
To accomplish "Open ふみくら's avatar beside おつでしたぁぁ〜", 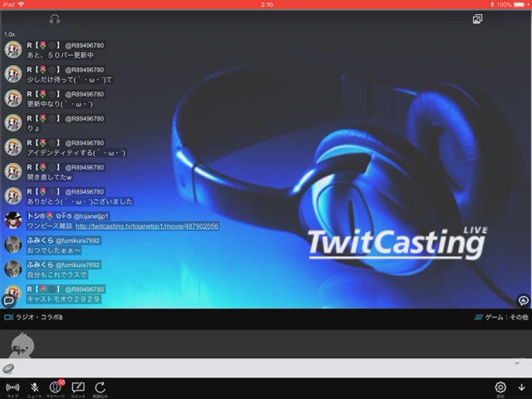I will 13,245.
